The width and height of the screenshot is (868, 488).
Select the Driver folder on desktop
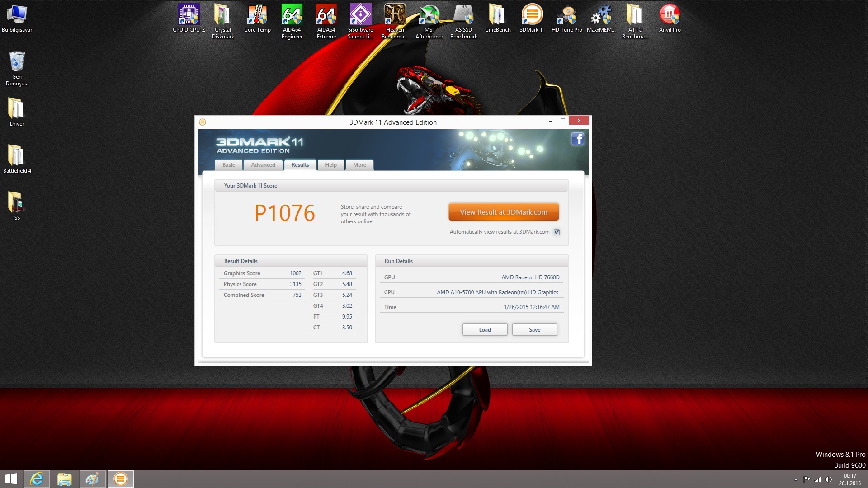[17, 112]
